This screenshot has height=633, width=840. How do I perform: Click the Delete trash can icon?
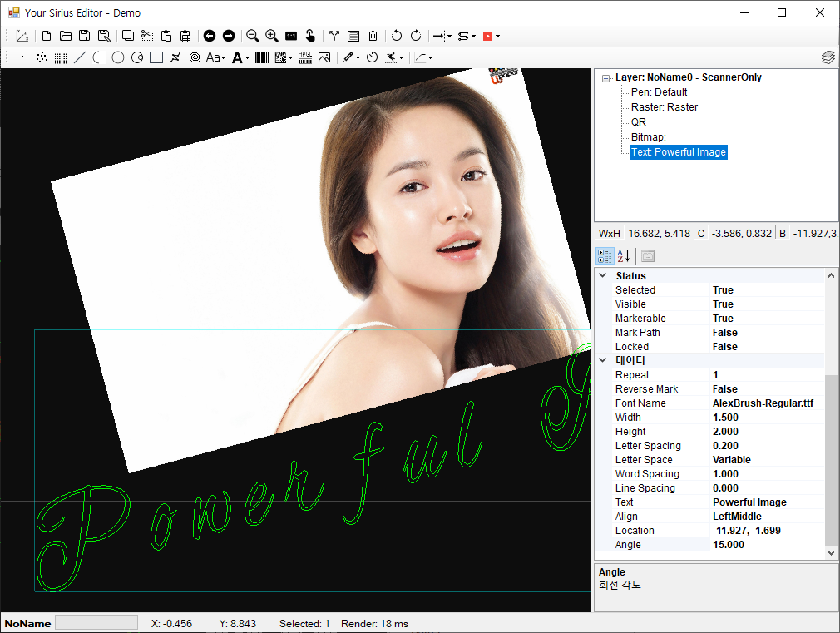click(373, 36)
